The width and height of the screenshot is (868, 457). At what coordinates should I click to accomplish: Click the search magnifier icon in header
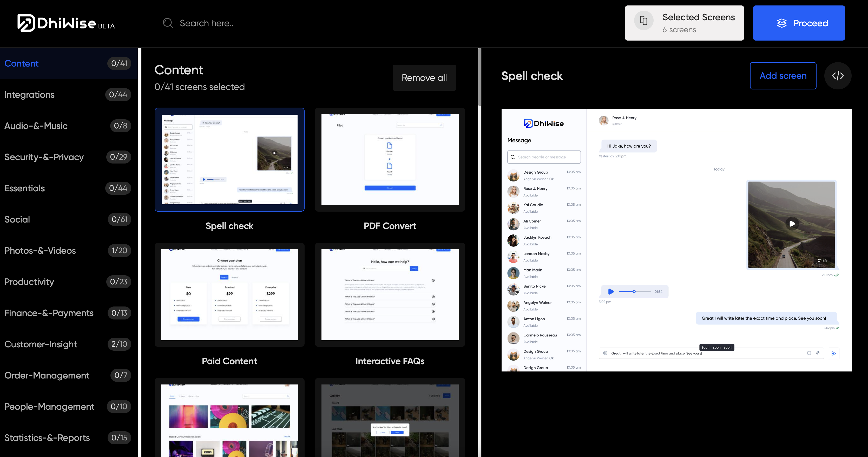pyautogui.click(x=167, y=23)
